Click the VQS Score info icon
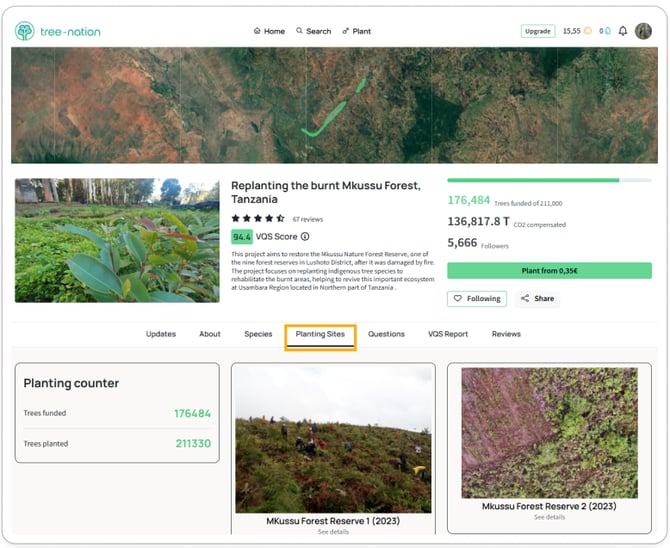 click(x=305, y=236)
